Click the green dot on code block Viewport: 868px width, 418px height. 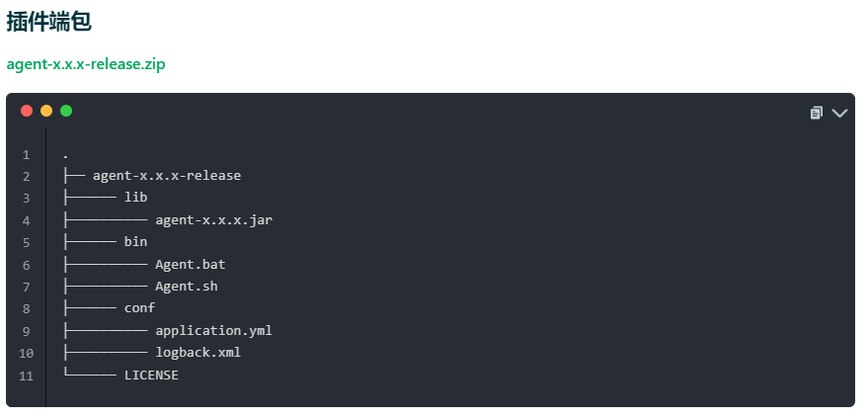coord(66,111)
